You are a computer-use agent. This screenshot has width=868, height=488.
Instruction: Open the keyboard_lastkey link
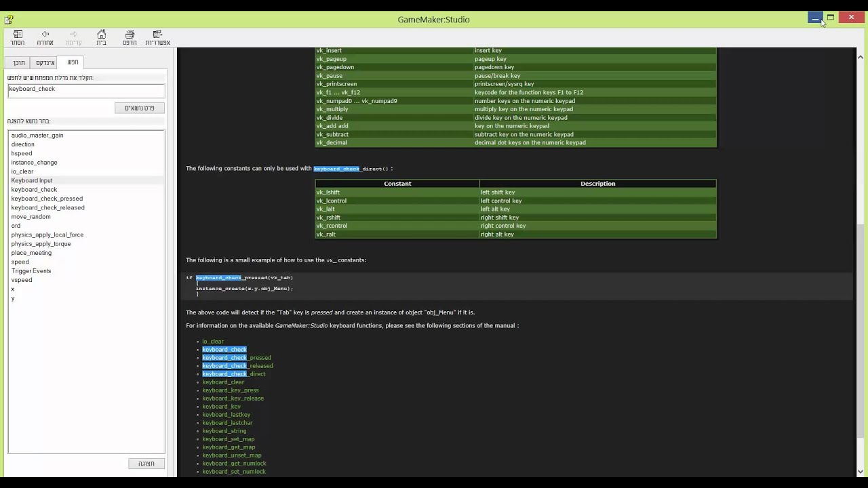(226, 415)
